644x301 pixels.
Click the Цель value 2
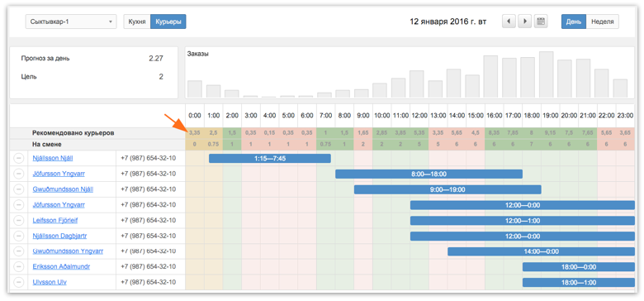pyautogui.click(x=161, y=76)
